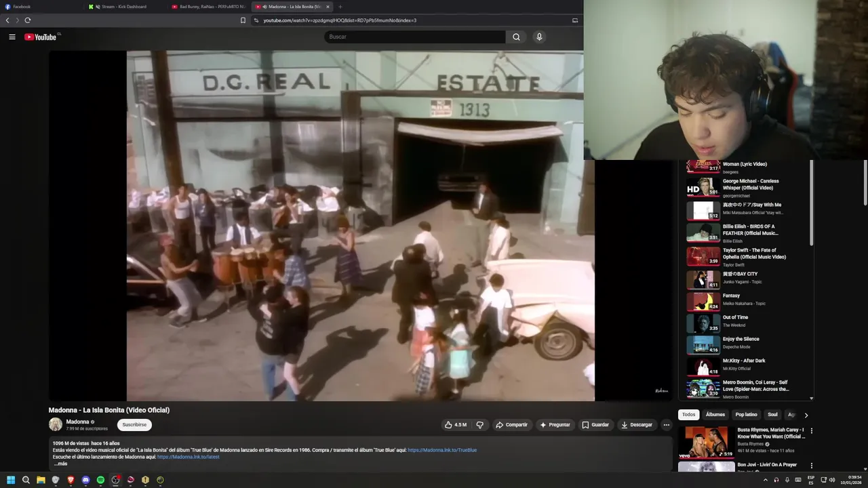Open a new browser tab
Image resolution: width=868 pixels, height=488 pixels.
340,7
